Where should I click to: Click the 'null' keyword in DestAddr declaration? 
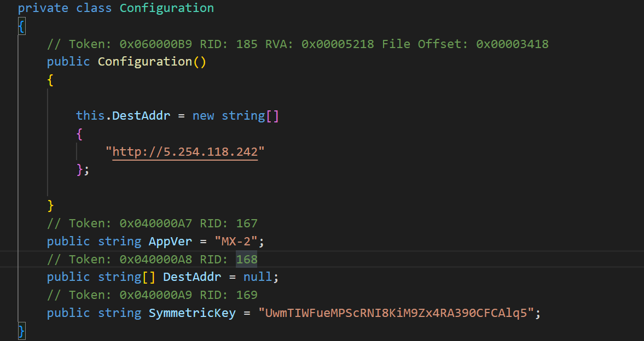[x=257, y=277]
